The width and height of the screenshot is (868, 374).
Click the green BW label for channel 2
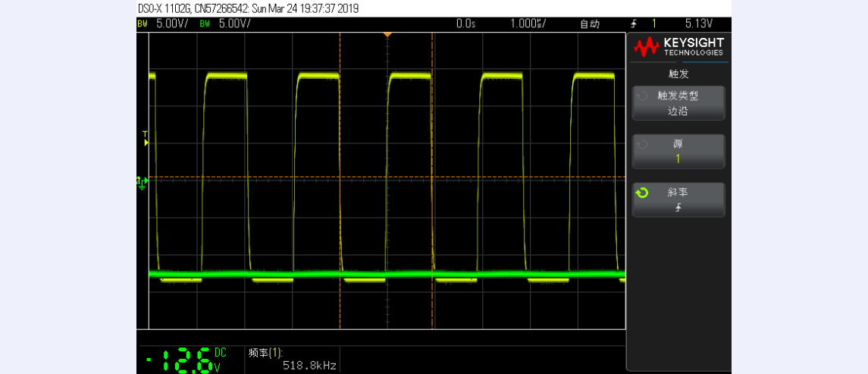[204, 24]
